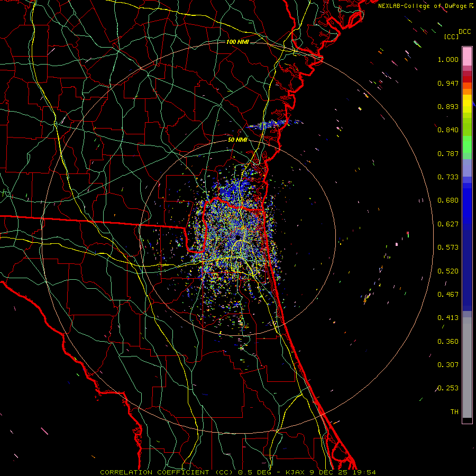Click the [CC] units label

451,36
